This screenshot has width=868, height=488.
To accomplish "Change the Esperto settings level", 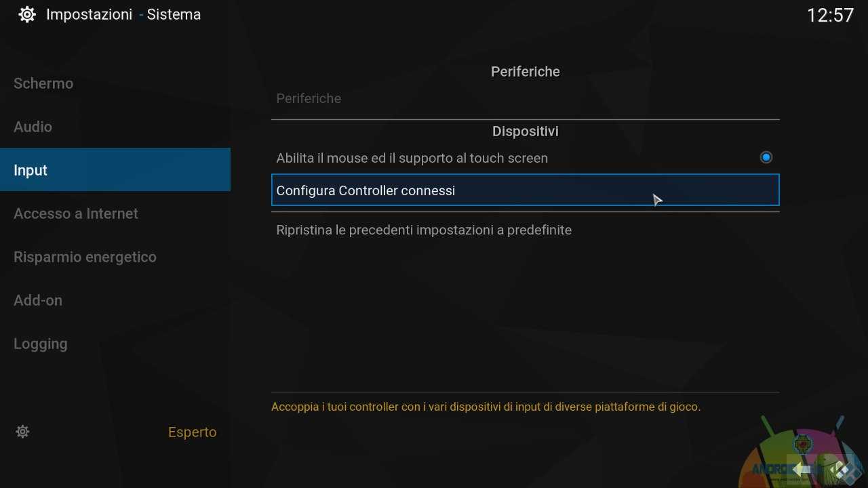I will tap(193, 432).
